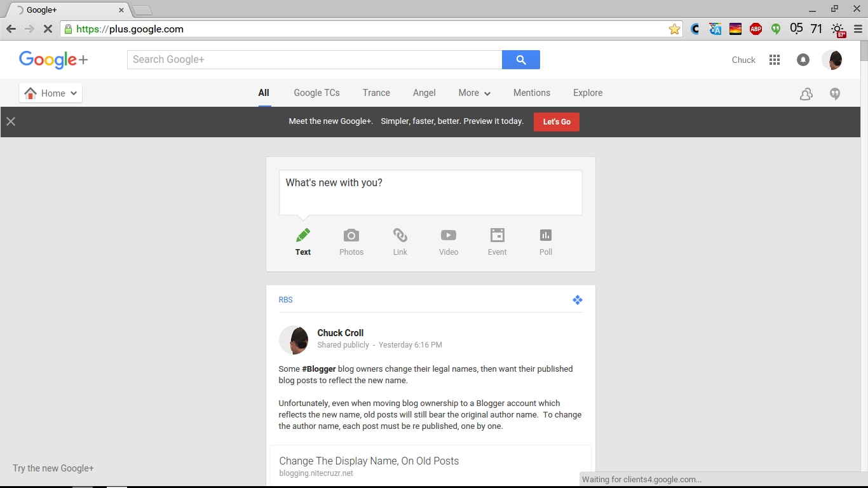Open the Explore tab
Screen dimensions: 868x488
[588, 93]
